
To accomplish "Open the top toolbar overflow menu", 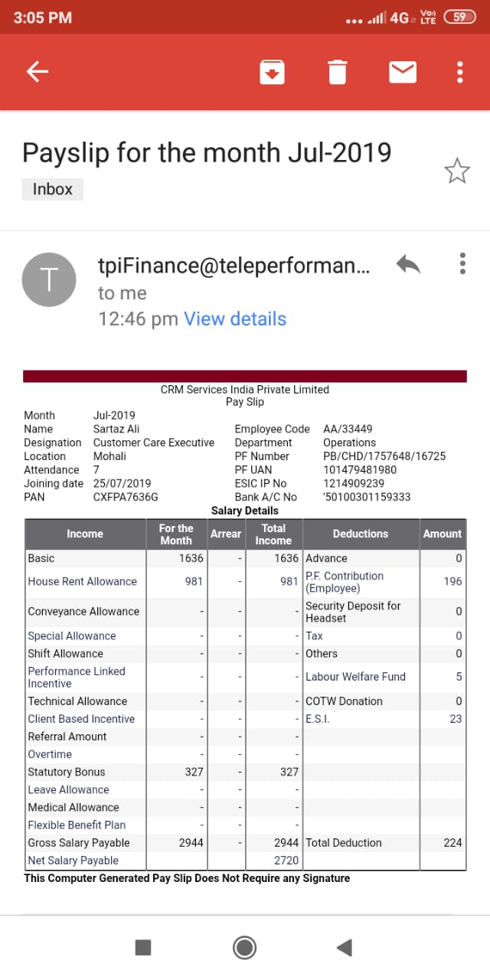I will pos(459,72).
